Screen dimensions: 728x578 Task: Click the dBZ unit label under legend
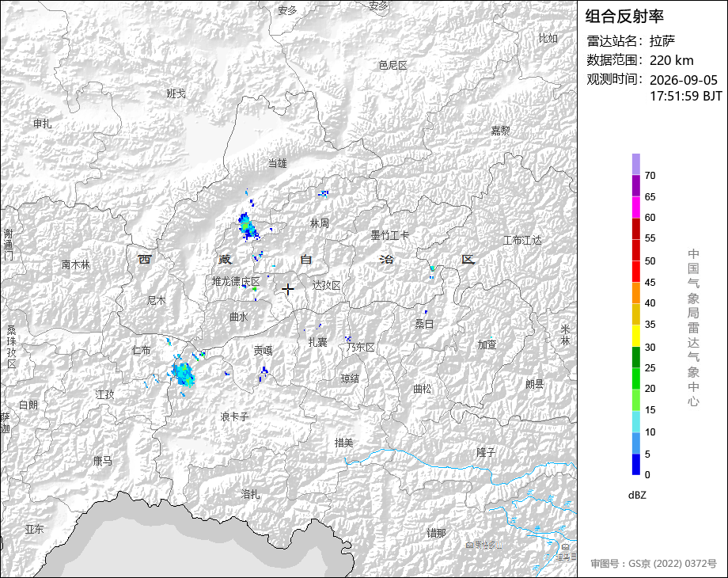pos(637,496)
